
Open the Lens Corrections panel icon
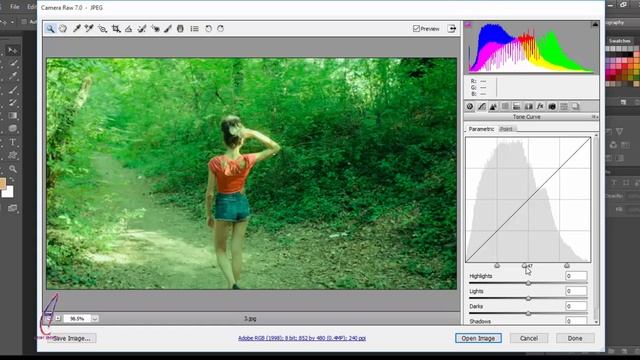(529, 107)
